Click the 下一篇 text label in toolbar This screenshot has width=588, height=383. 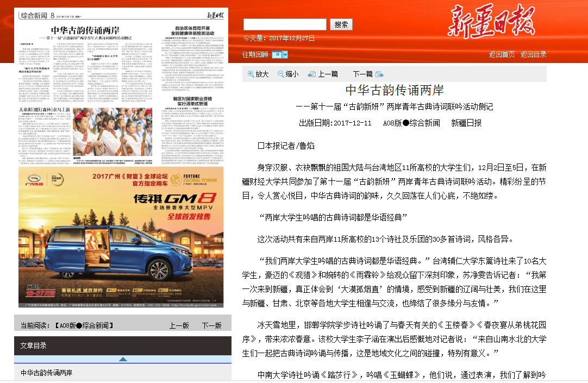pyautogui.click(x=362, y=74)
